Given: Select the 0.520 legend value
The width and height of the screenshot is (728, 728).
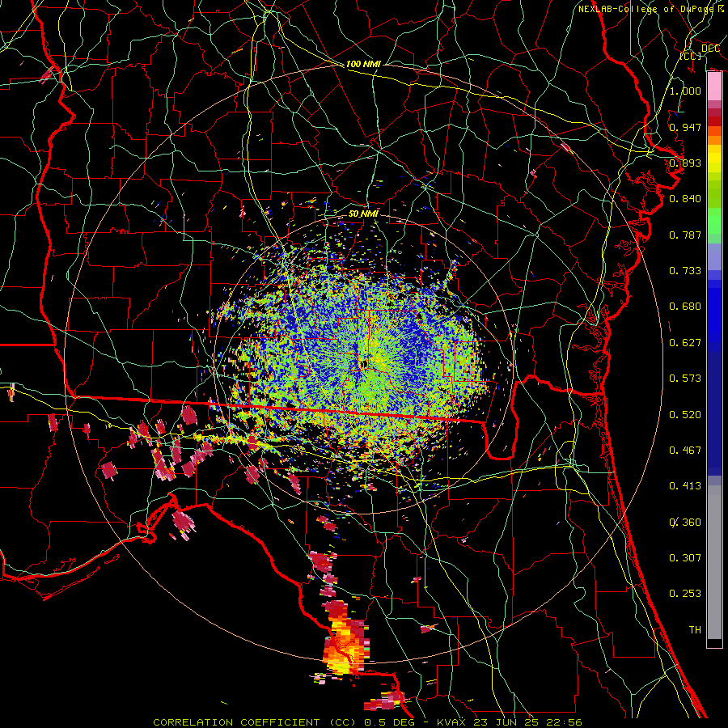Looking at the screenshot, I should click(x=685, y=415).
